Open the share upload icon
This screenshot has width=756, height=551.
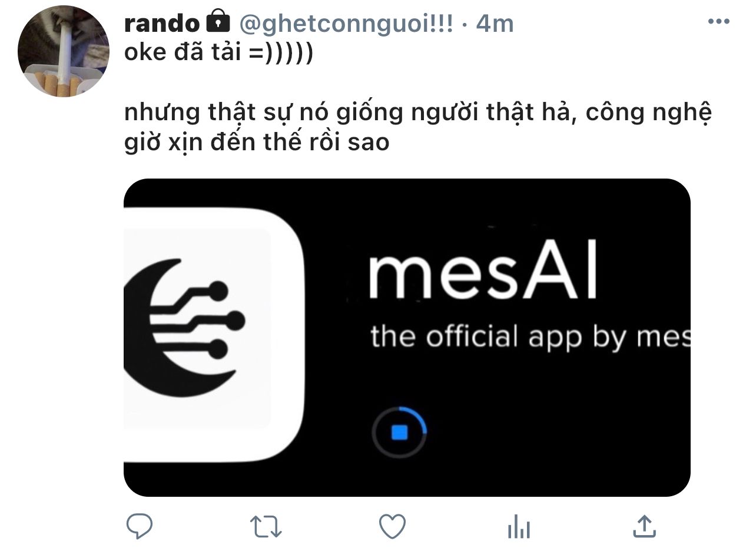[644, 526]
